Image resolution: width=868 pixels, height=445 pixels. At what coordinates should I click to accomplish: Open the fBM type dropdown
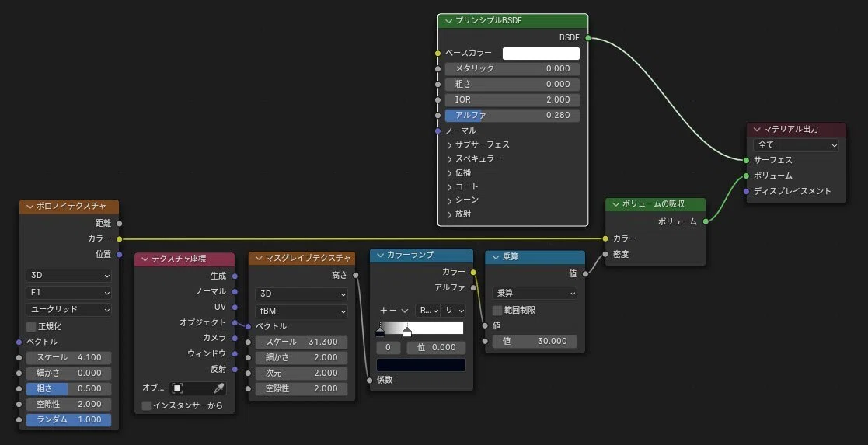coord(302,311)
